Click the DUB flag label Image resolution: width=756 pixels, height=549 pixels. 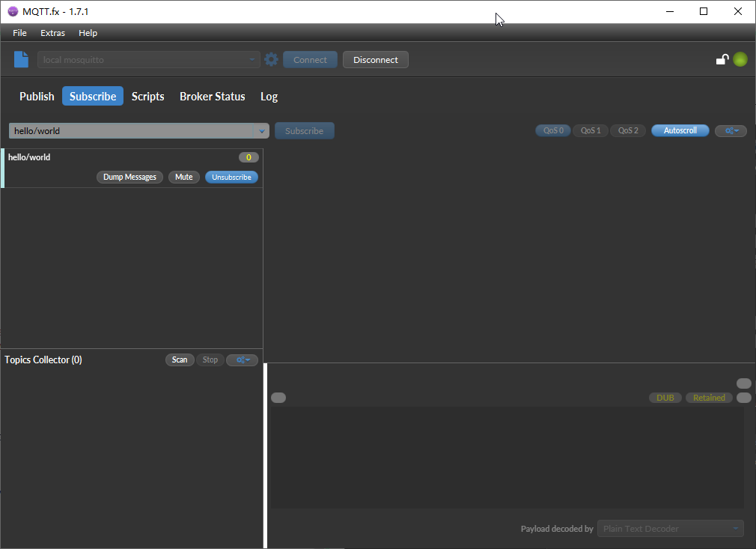coord(665,398)
